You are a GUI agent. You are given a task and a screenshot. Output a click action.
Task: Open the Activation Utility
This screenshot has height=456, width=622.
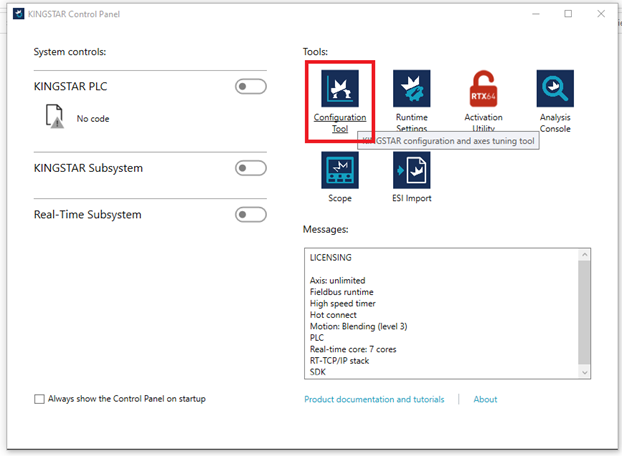click(x=485, y=89)
